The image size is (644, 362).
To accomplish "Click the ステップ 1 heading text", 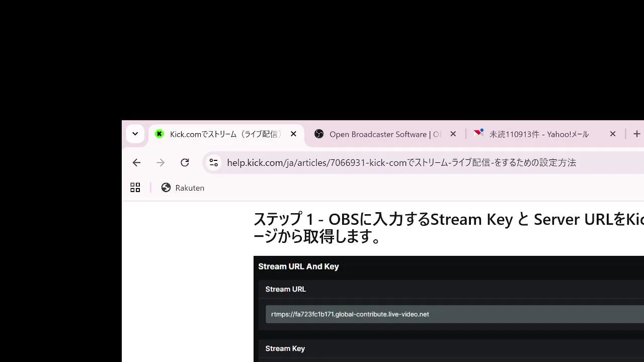I will tap(448, 228).
